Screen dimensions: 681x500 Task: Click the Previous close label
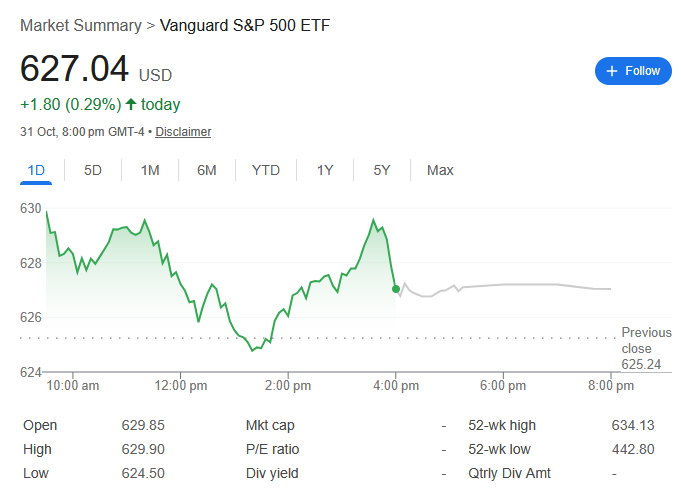click(x=646, y=340)
